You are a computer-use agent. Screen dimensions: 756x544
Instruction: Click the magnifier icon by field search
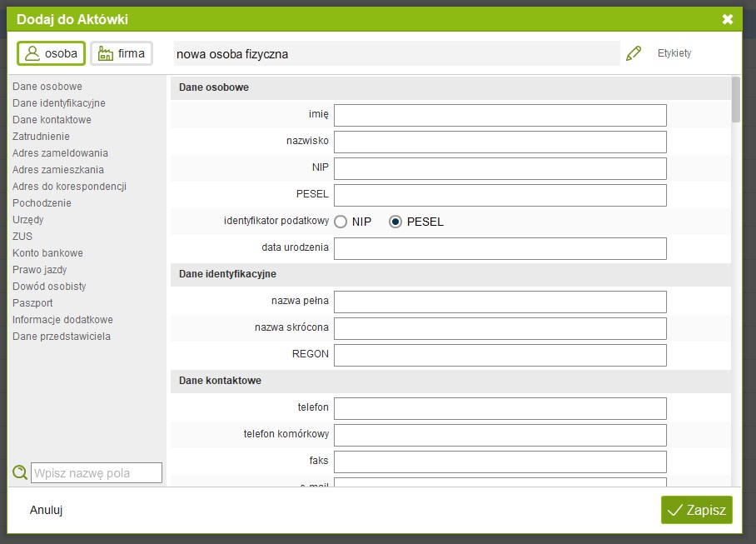[x=20, y=473]
